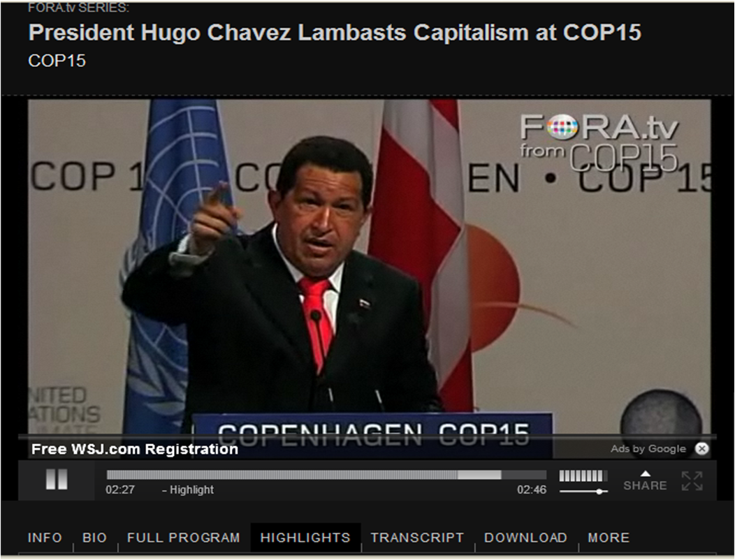Toggle fullscreen video mode
Screen dimensions: 735x560
point(692,481)
